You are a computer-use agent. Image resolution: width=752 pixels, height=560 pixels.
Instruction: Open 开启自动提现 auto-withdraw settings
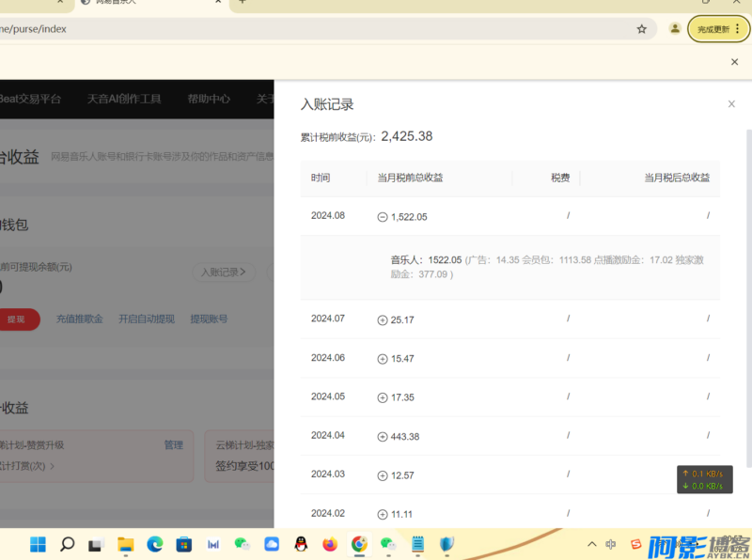click(x=146, y=319)
